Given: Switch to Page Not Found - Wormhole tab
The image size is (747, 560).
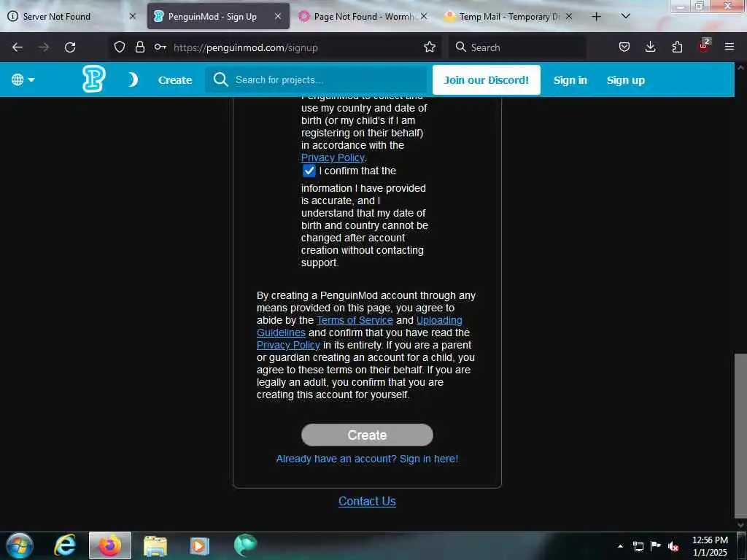Looking at the screenshot, I should (x=363, y=16).
